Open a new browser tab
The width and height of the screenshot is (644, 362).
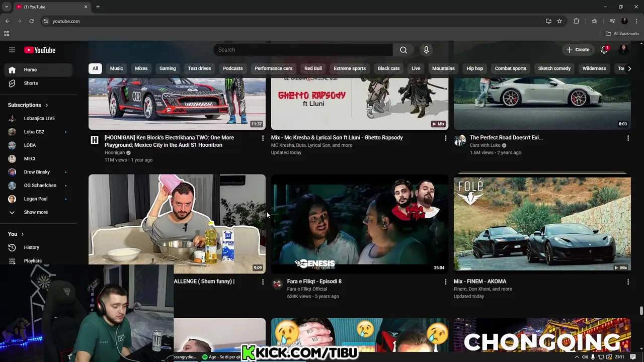point(98,7)
